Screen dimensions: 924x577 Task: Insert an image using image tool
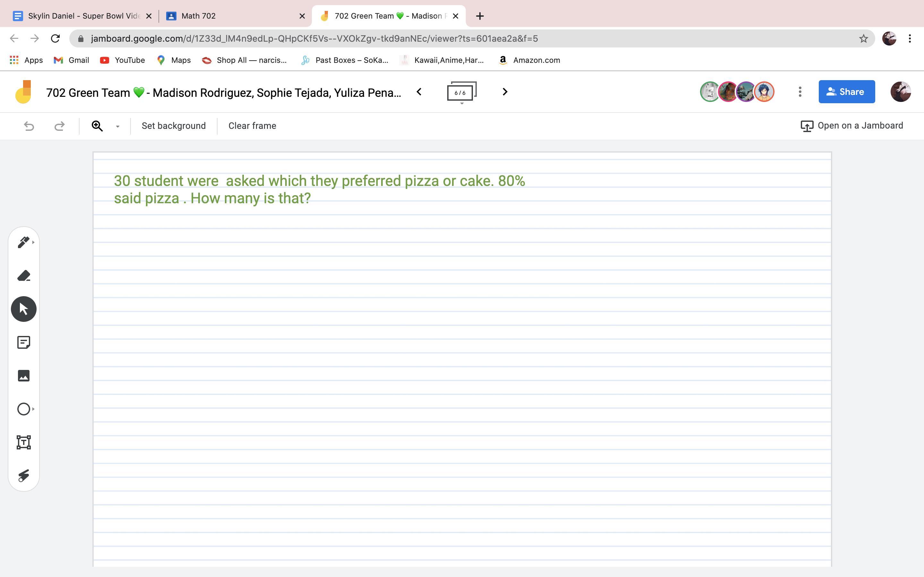click(x=24, y=375)
